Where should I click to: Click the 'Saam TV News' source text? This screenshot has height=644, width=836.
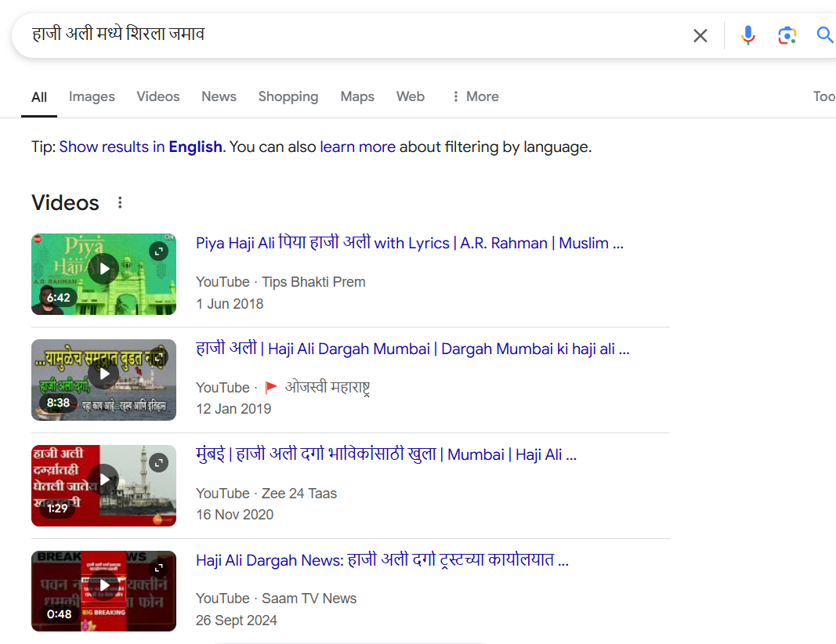309,599
